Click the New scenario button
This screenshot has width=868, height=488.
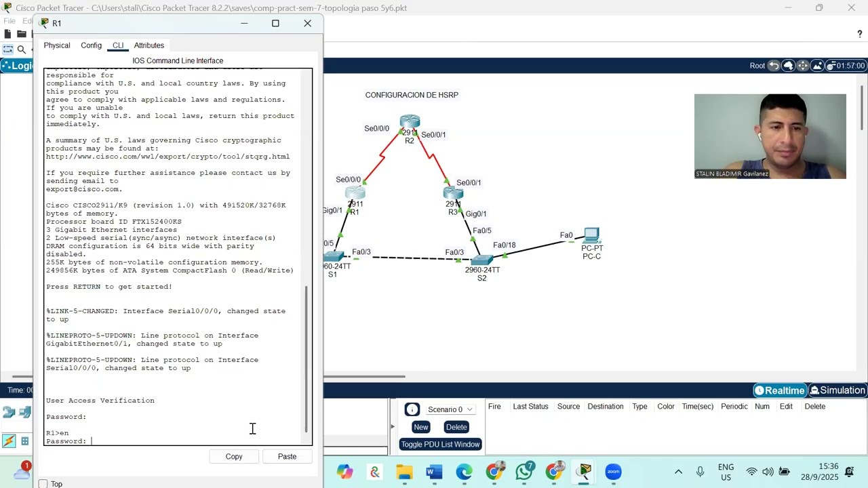(x=421, y=427)
